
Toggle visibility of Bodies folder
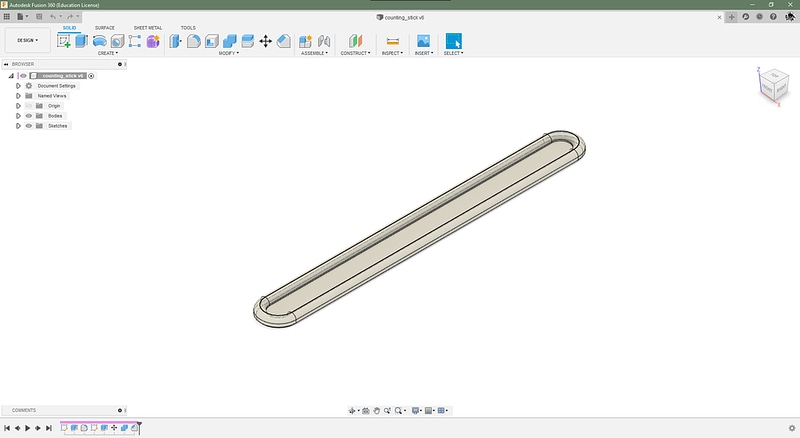click(x=29, y=116)
